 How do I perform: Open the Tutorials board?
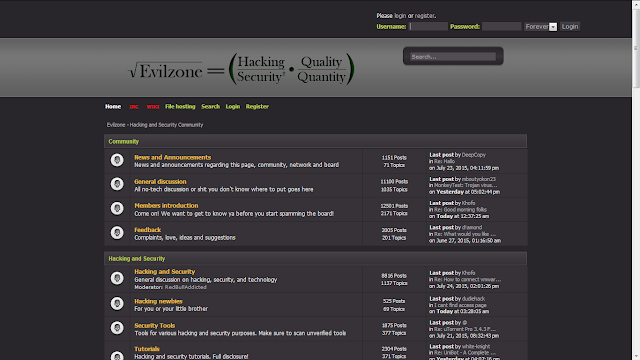(147, 349)
